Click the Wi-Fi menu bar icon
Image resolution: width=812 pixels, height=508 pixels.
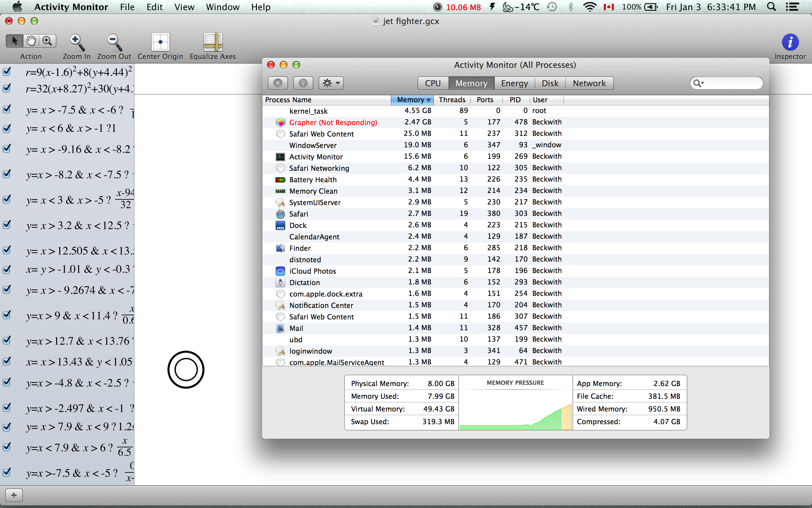590,7
